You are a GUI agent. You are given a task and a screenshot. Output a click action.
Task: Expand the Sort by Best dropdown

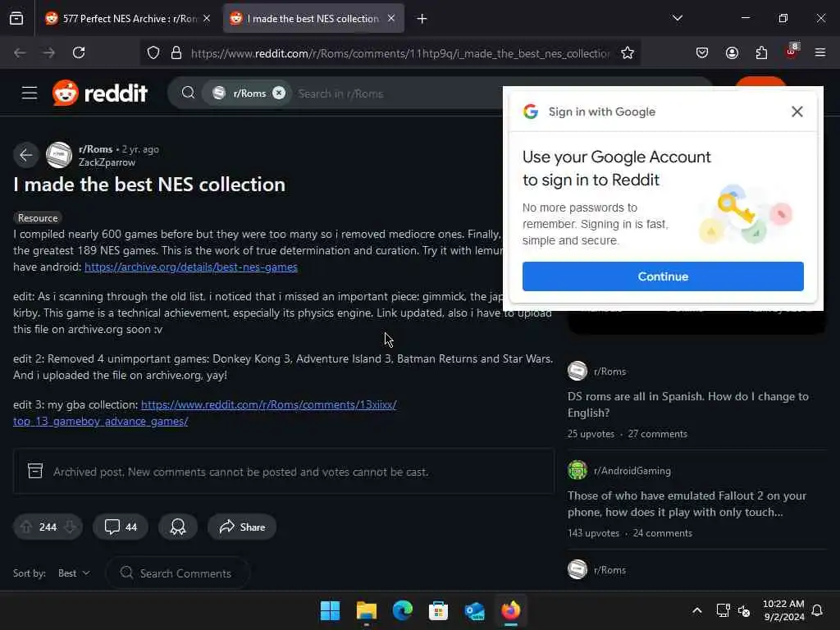[x=74, y=573]
